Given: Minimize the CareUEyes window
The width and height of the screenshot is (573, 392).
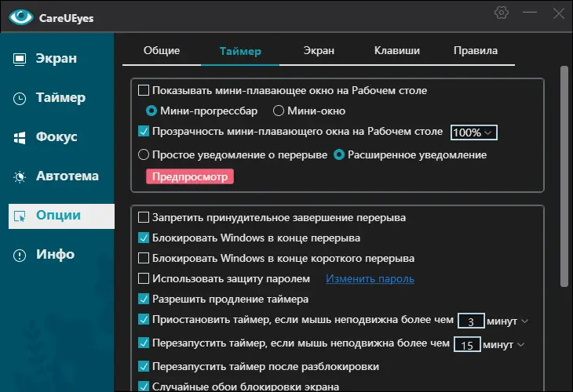Looking at the screenshot, I should (x=530, y=13).
